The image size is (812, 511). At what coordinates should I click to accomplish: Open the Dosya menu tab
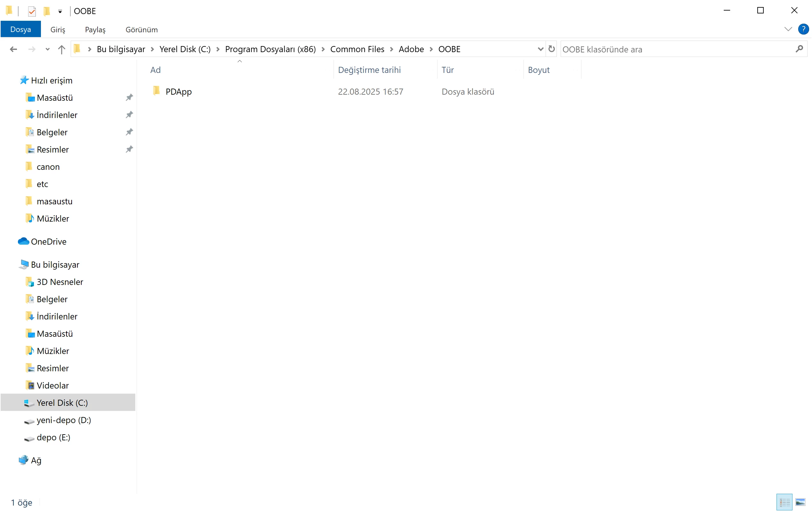[20, 29]
